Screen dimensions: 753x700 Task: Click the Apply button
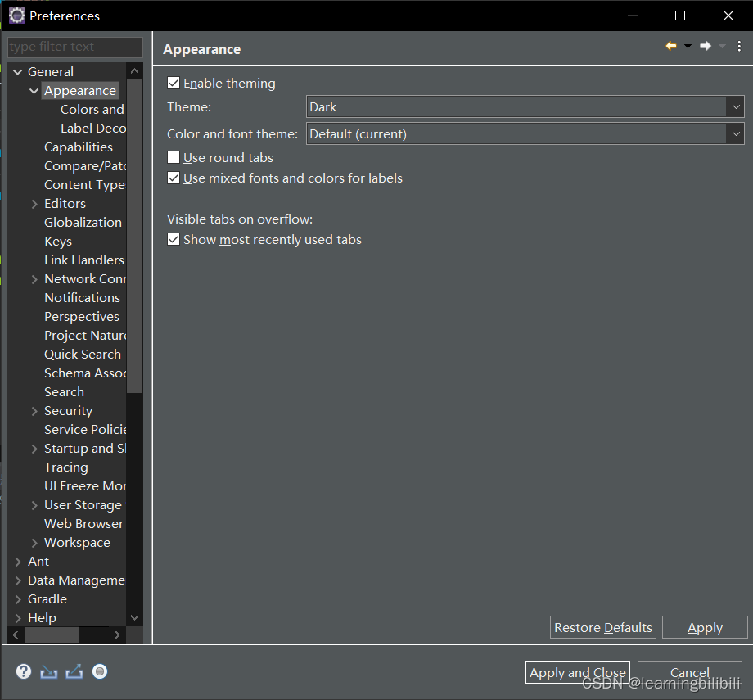click(x=705, y=627)
